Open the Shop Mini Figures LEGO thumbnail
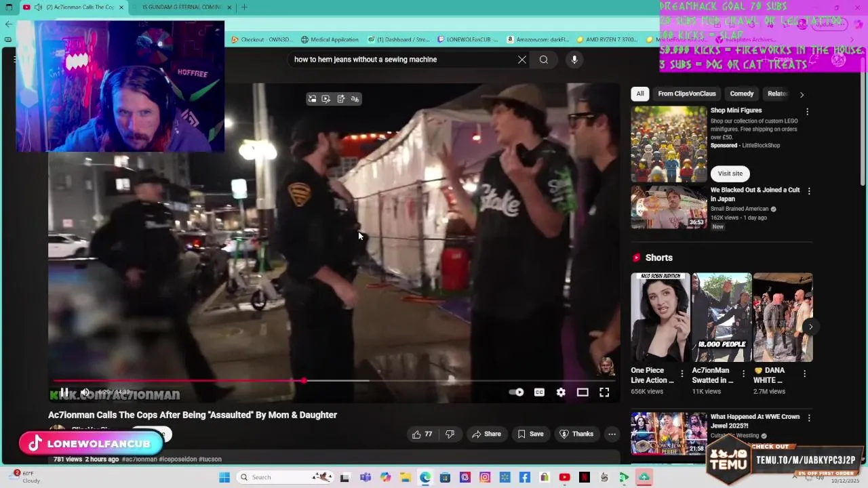This screenshot has width=868, height=488. 669,144
